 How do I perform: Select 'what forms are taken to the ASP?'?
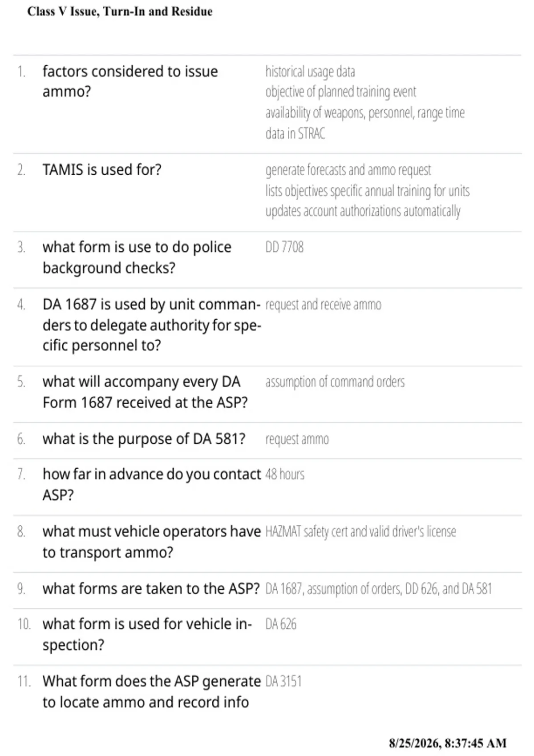(151, 589)
